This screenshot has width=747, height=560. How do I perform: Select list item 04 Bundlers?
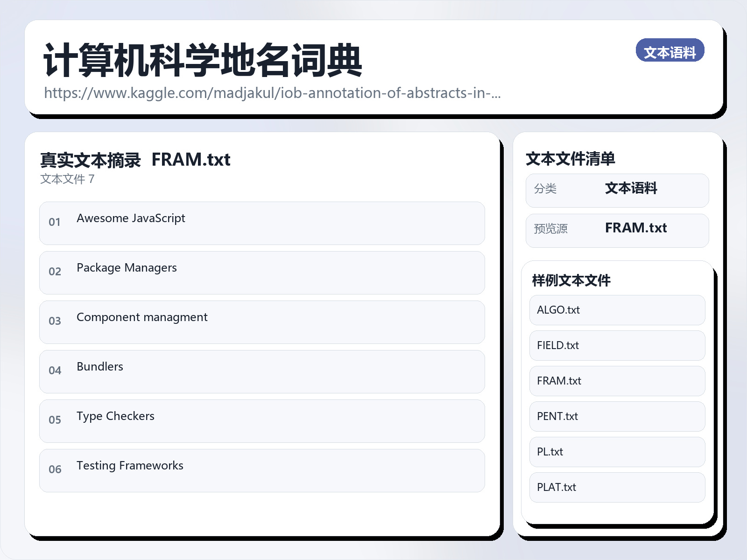point(261,371)
